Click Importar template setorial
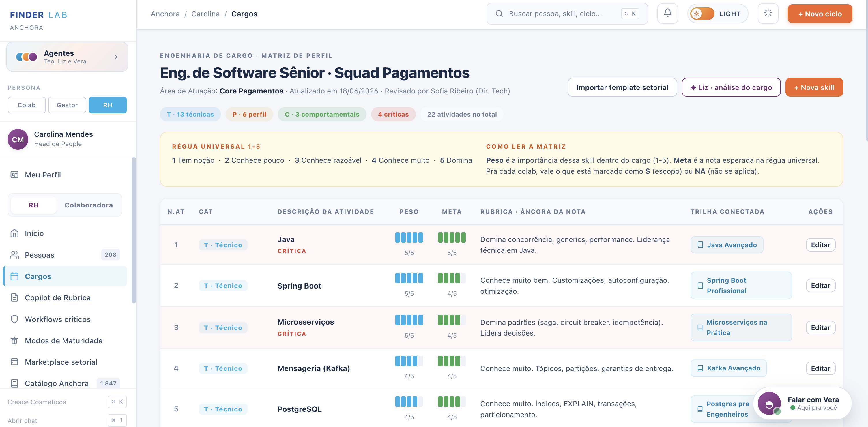The height and width of the screenshot is (427, 868). [x=622, y=87]
